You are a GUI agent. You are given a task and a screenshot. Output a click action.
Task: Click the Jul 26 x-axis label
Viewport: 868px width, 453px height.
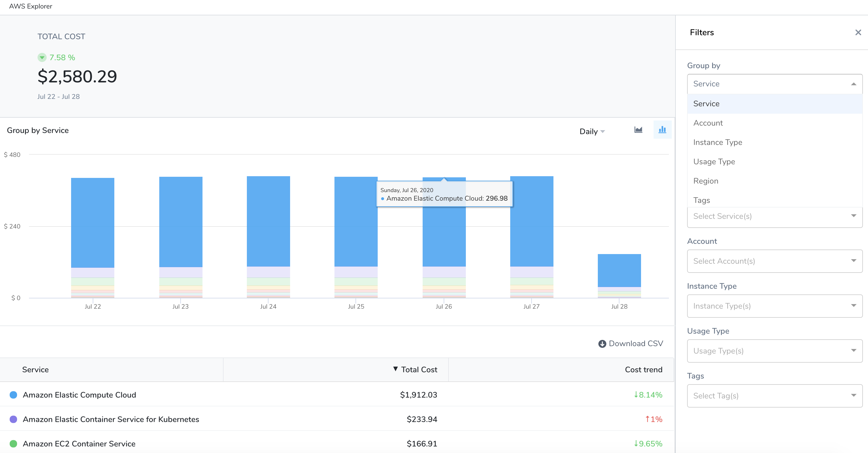point(443,306)
